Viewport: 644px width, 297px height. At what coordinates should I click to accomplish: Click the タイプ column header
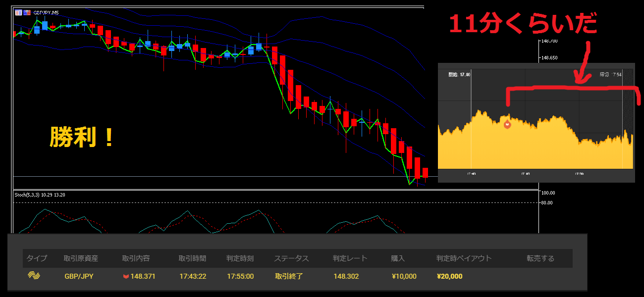point(37,258)
